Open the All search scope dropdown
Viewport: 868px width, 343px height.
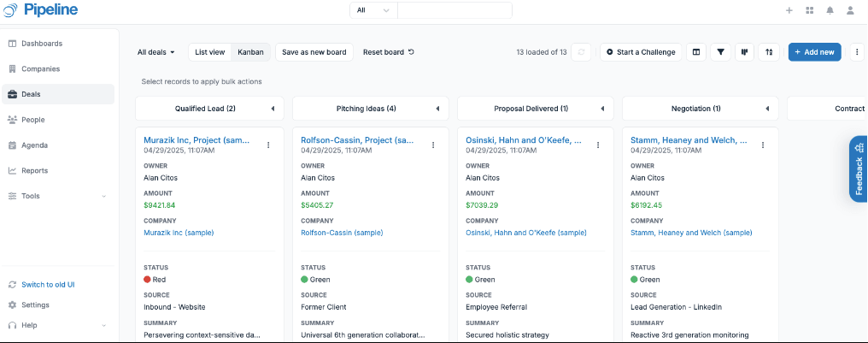pyautogui.click(x=373, y=10)
